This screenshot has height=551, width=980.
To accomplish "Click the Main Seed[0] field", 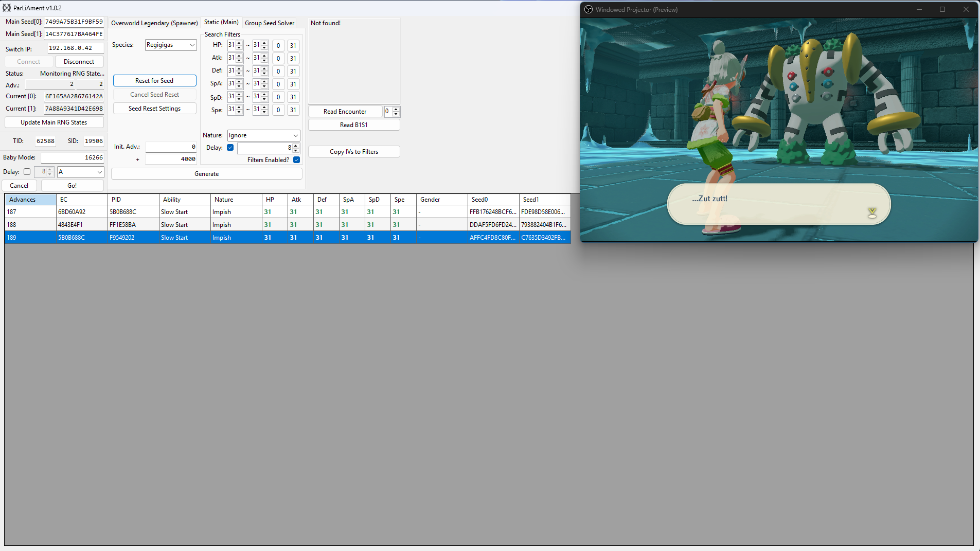I will (x=74, y=22).
